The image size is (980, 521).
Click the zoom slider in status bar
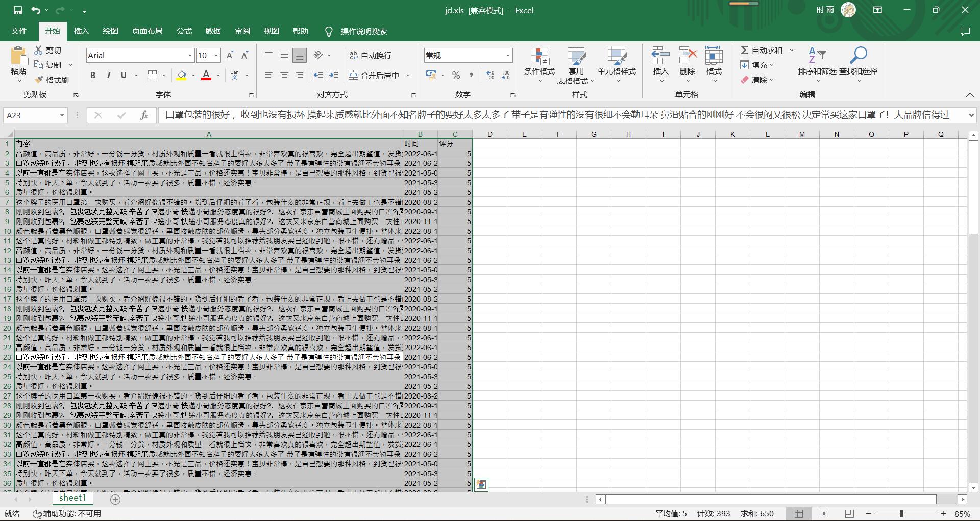(x=901, y=514)
